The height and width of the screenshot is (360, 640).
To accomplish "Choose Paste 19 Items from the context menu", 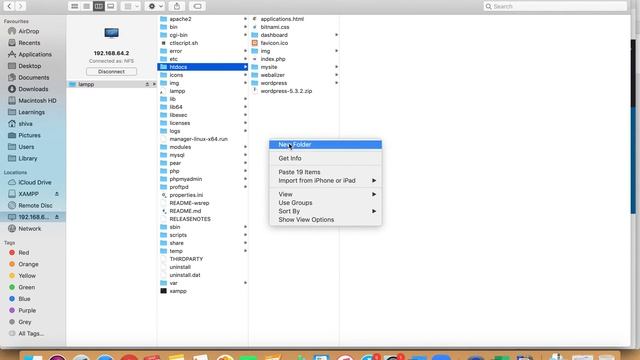I will click(325, 172).
